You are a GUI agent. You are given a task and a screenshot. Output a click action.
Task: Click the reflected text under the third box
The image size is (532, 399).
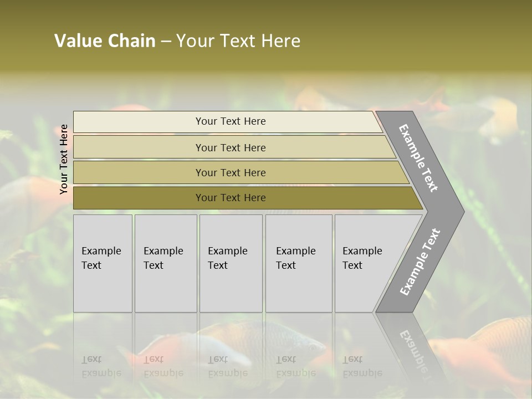[x=228, y=366]
